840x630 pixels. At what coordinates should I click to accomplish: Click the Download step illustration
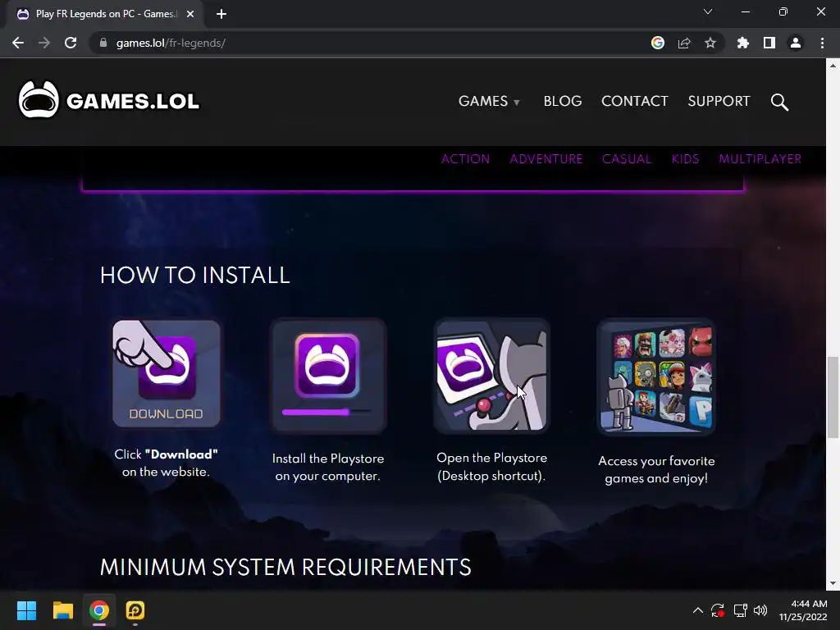point(166,374)
